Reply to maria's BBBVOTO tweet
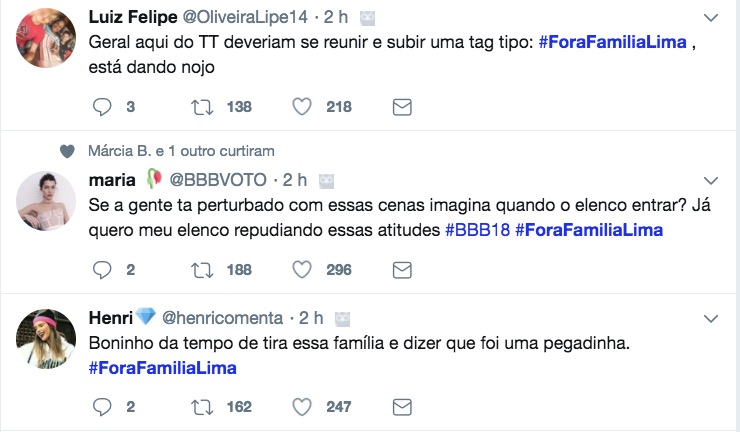 (x=100, y=269)
